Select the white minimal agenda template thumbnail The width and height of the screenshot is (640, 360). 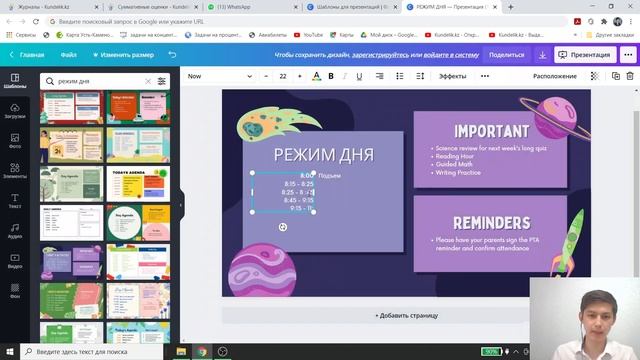pyautogui.click(x=71, y=223)
